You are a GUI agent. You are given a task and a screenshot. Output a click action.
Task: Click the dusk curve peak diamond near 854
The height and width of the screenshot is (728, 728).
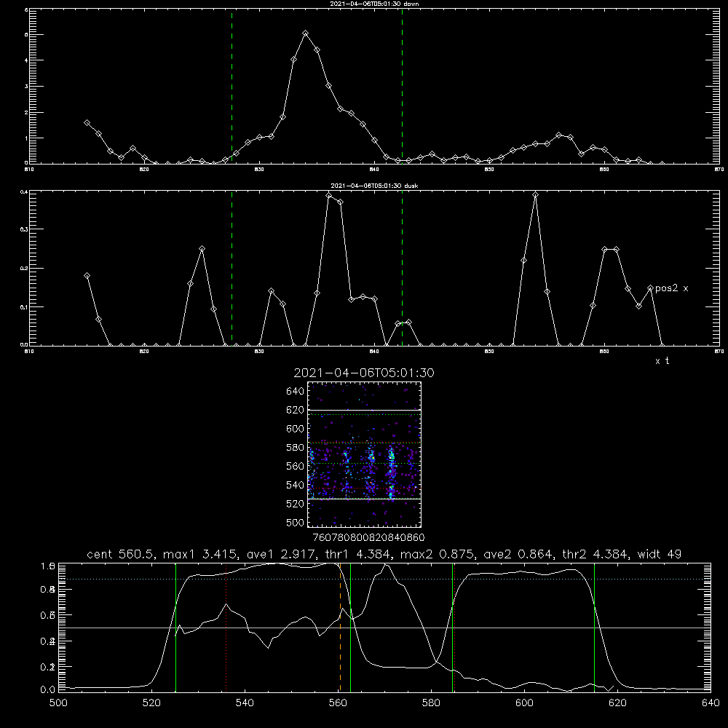[535, 195]
